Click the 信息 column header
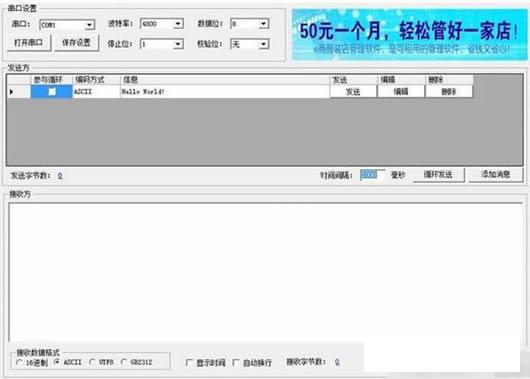Viewport: 530px width, 379px height. point(225,80)
